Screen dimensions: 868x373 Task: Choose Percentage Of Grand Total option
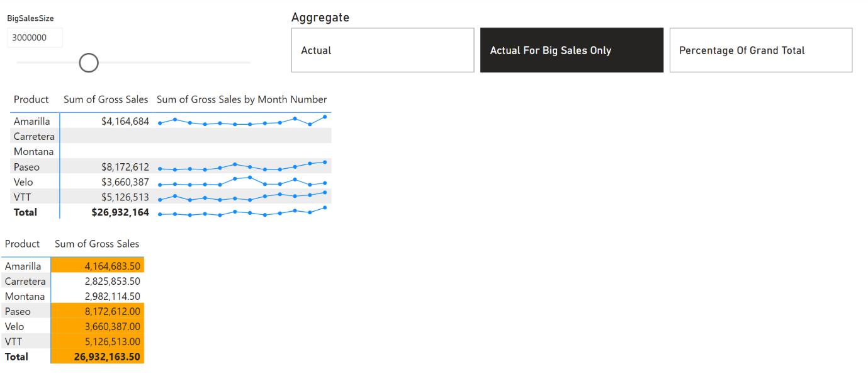(x=761, y=50)
